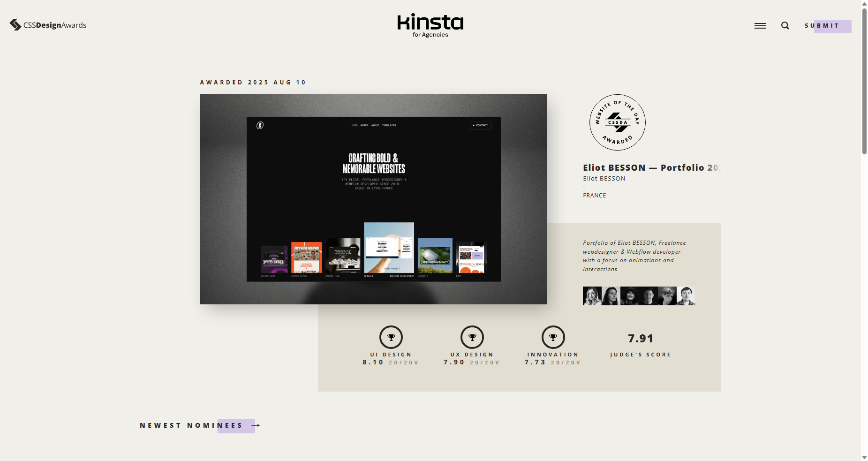Click the first judge portrait thumbnail
The image size is (868, 461).
592,296
